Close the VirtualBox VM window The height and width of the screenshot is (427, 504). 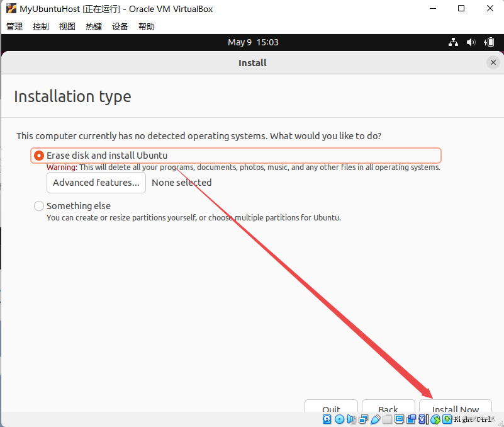point(490,8)
